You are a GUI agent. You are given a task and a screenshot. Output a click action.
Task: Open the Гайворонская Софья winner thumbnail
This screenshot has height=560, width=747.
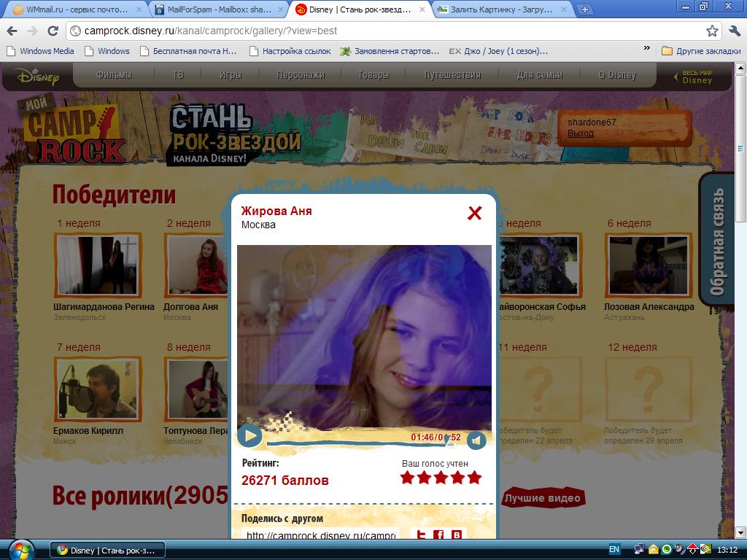[539, 265]
